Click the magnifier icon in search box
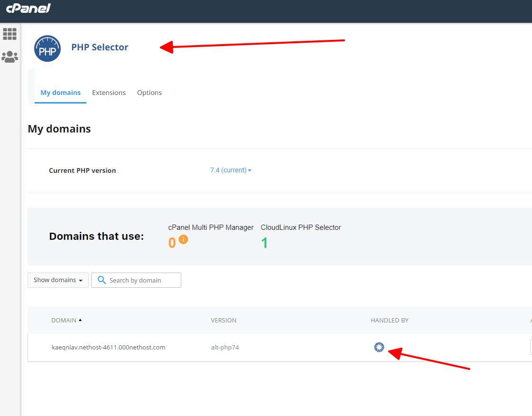 click(x=102, y=280)
